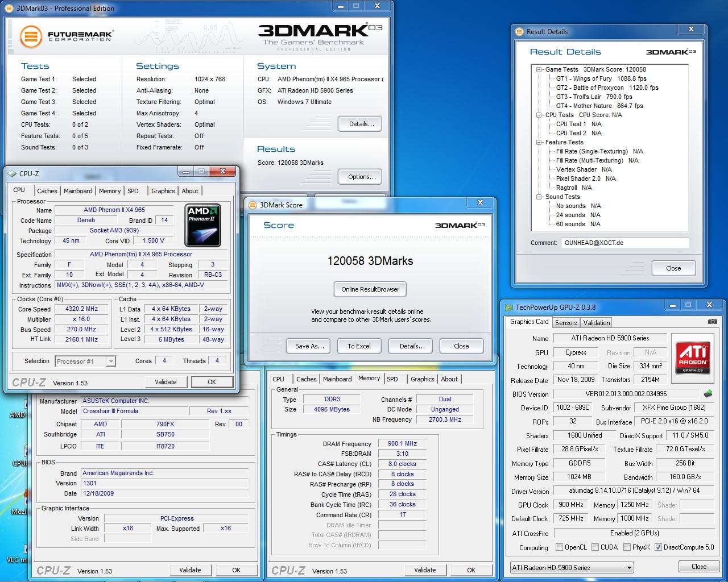
Task: Click Validate in the CPU-Z memory window
Action: [x=425, y=570]
